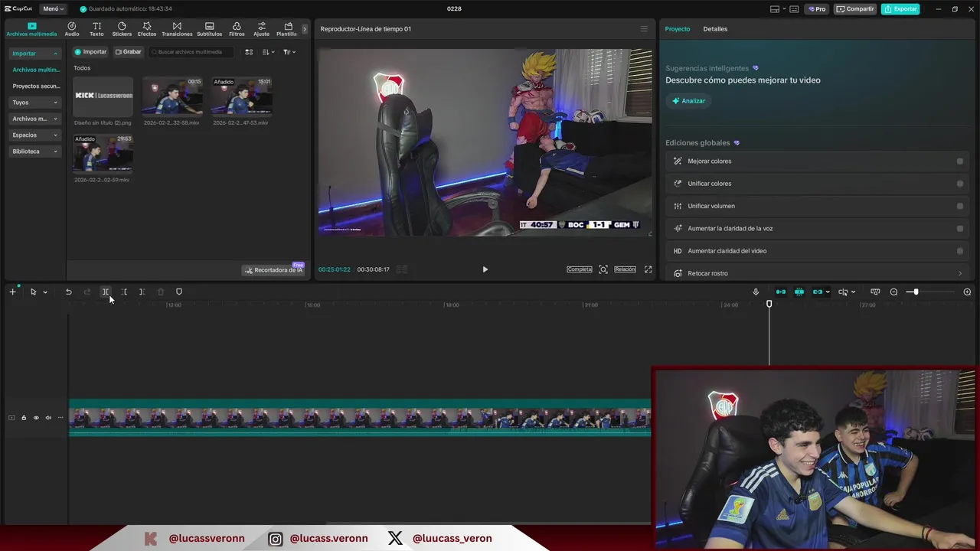Click the player snapshot focus icon
The height and width of the screenshot is (551, 980).
pos(603,269)
